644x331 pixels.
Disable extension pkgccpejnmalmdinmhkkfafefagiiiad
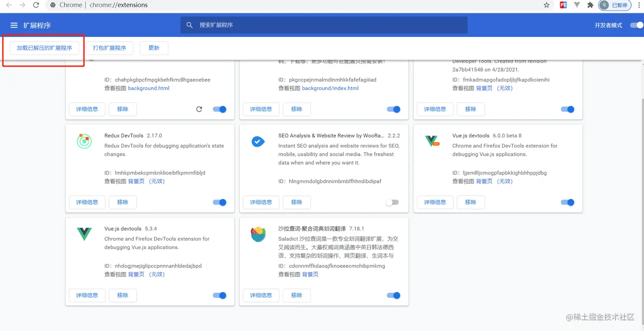point(394,109)
